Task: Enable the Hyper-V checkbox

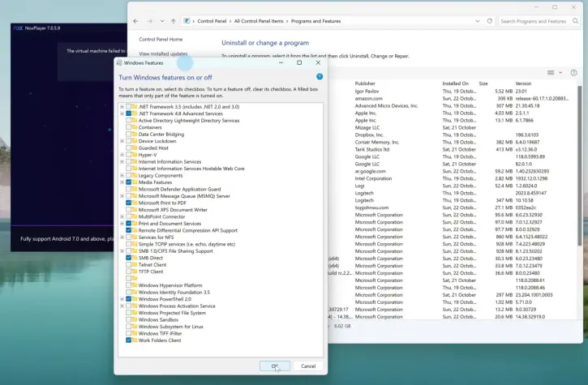Action: coord(129,155)
